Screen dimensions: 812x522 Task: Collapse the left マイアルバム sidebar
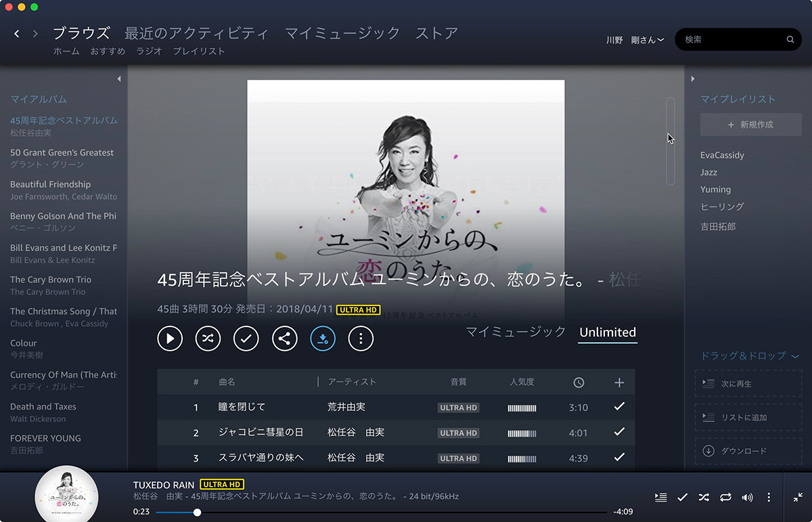[x=119, y=79]
